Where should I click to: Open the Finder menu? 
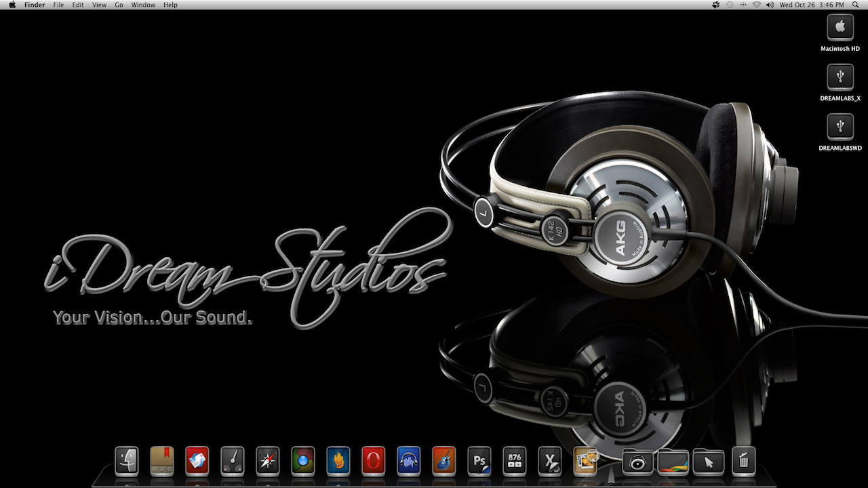[35, 5]
